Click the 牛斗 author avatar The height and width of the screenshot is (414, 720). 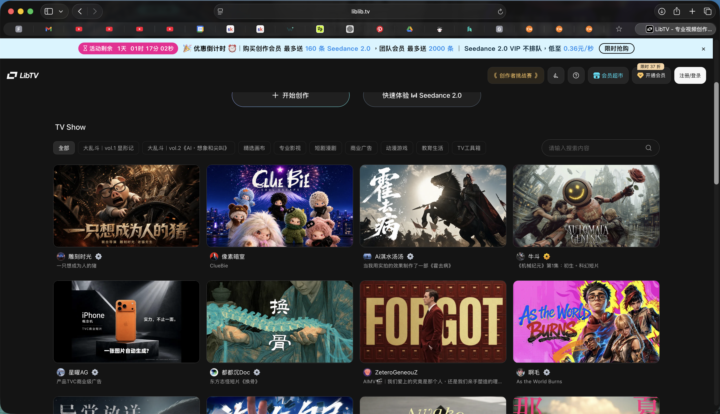point(520,257)
